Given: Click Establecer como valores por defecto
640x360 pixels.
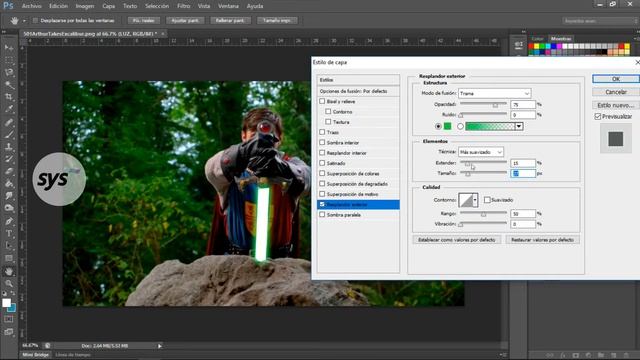Looking at the screenshot, I should [x=456, y=240].
